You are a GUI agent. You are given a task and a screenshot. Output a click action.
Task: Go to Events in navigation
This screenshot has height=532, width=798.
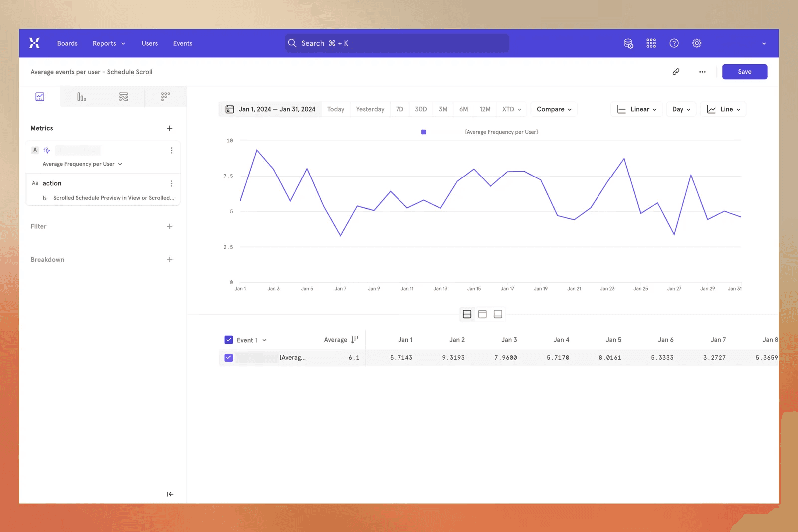183,43
